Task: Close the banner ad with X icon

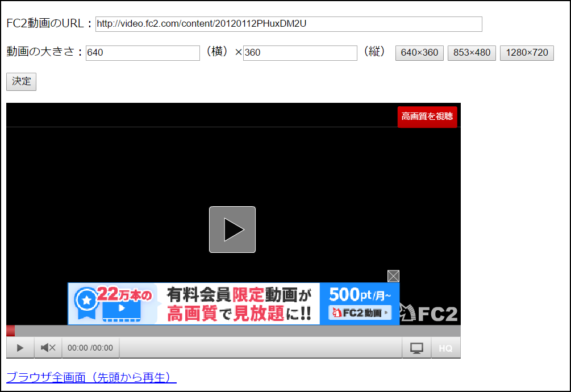Action: [393, 276]
